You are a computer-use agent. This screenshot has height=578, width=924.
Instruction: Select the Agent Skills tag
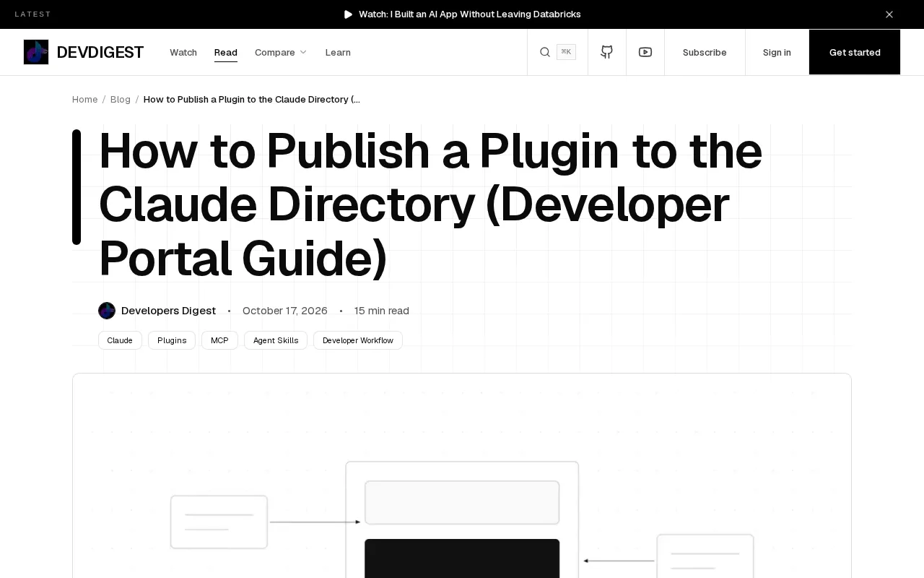pyautogui.click(x=276, y=340)
